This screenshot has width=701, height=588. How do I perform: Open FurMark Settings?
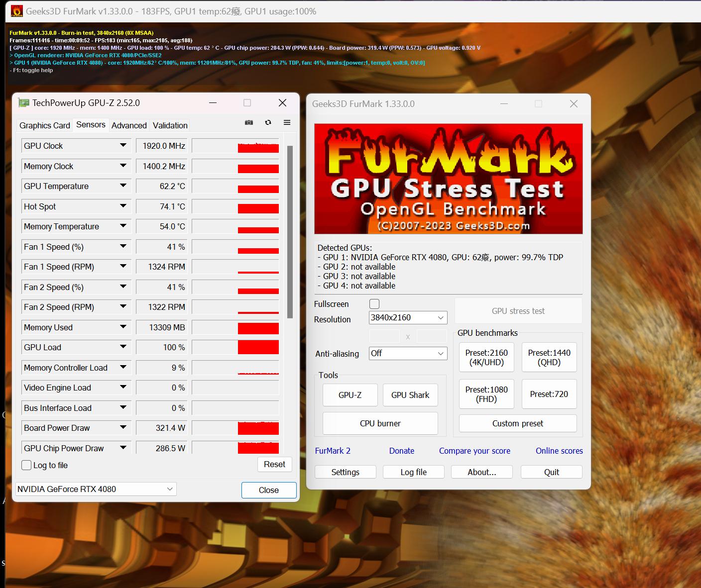[345, 472]
